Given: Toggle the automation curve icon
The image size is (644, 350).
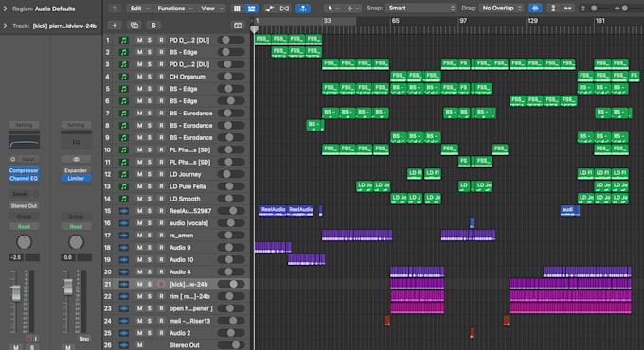Looking at the screenshot, I should click(270, 9).
